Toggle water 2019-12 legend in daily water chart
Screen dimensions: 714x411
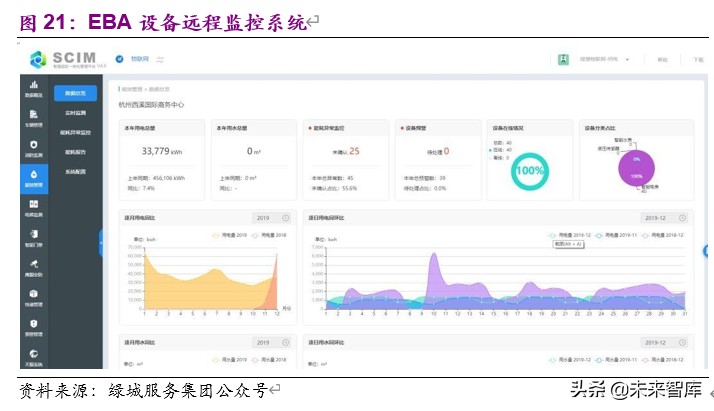570,360
